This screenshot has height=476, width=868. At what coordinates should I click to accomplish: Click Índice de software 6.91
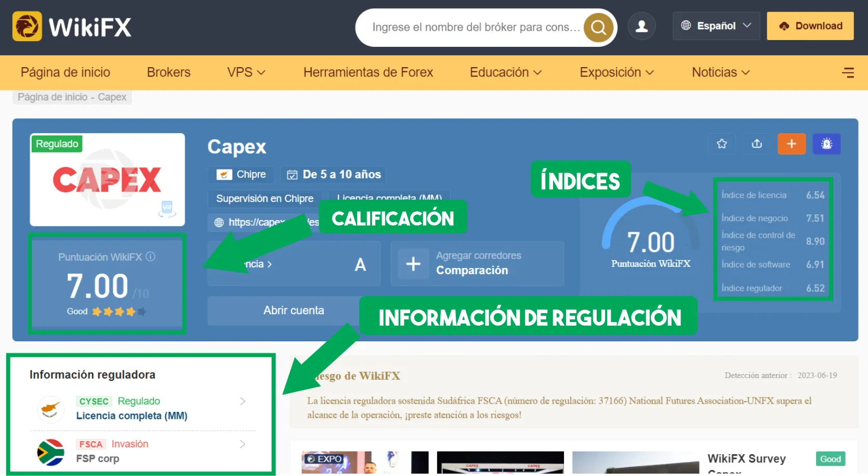[773, 264]
